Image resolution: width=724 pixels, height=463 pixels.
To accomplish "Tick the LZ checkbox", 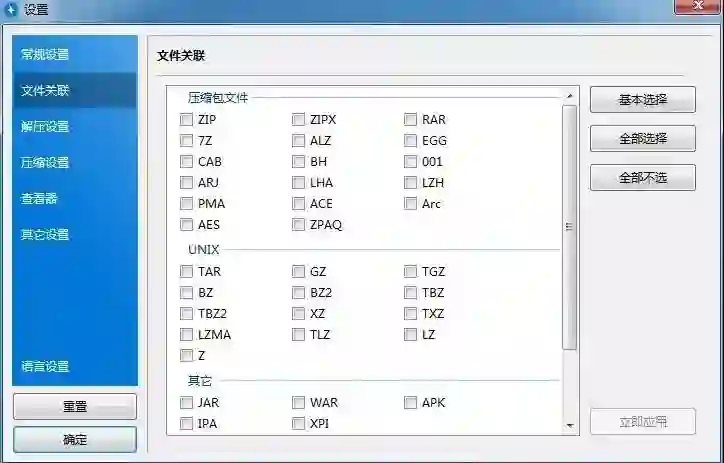I will 410,334.
